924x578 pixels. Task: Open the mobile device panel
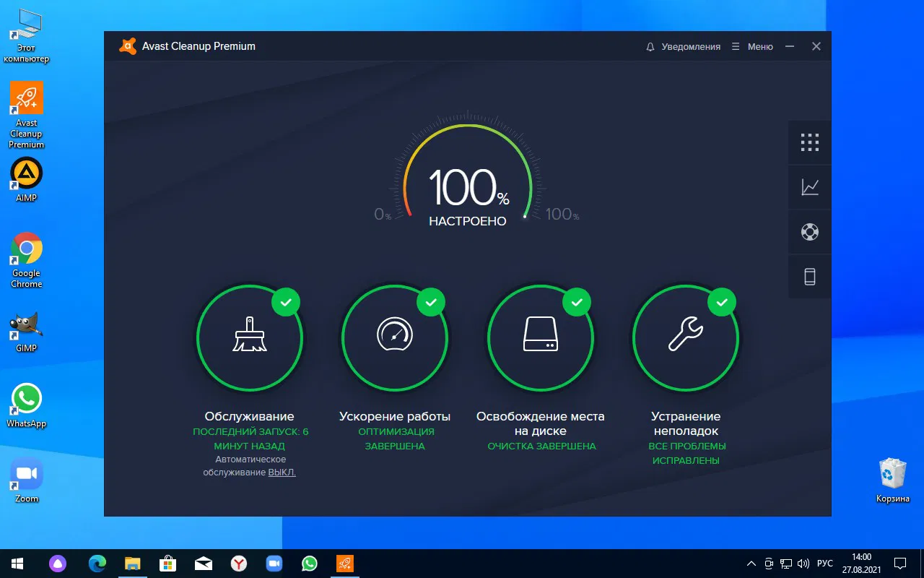coord(809,276)
